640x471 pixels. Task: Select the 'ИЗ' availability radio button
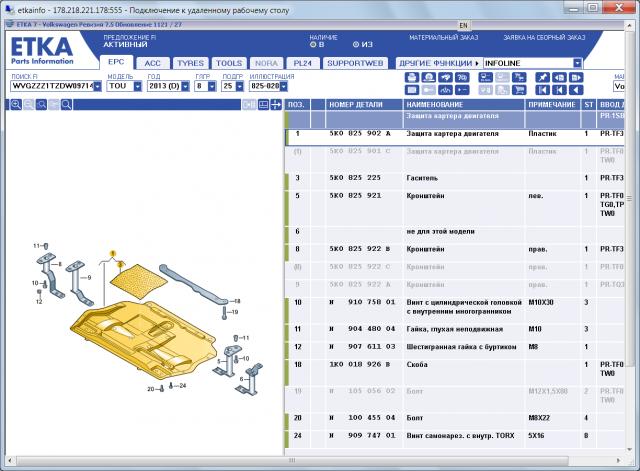pos(356,44)
